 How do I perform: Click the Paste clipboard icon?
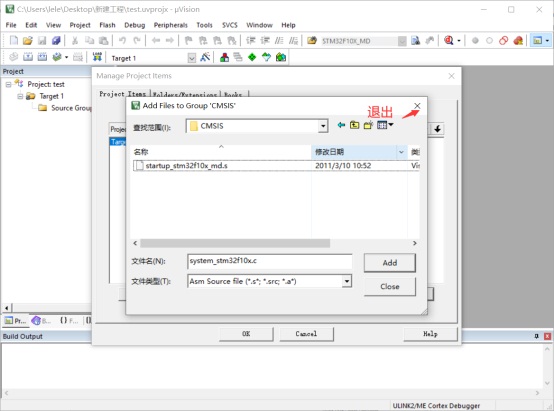104,41
